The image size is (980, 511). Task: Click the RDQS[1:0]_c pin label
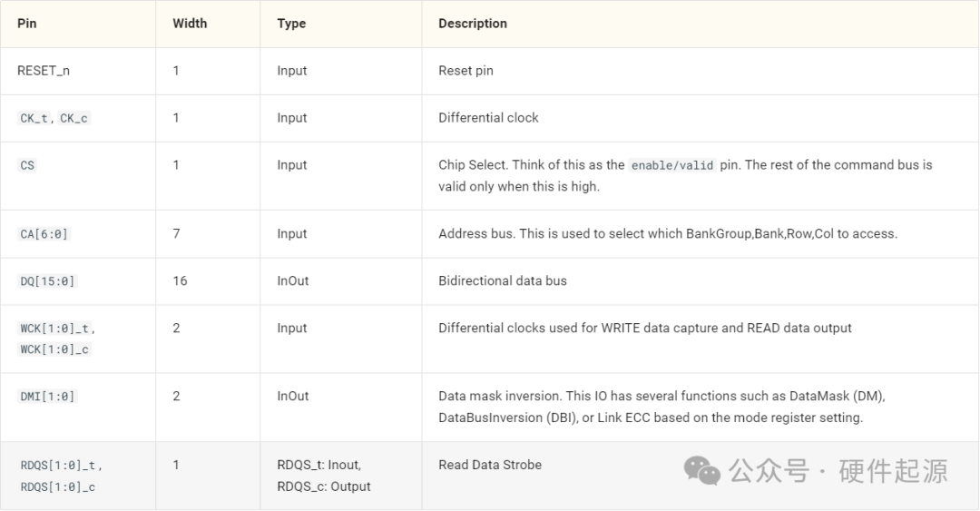[58, 486]
